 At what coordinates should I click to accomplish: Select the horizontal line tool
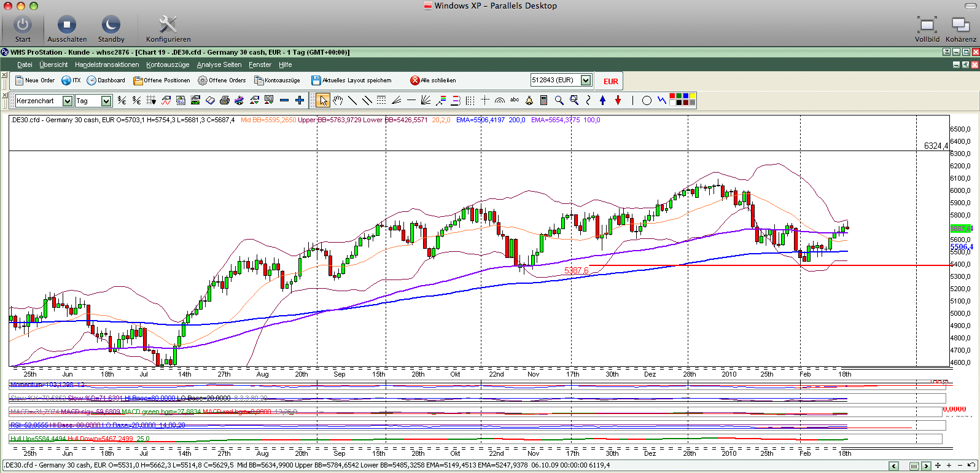click(411, 100)
